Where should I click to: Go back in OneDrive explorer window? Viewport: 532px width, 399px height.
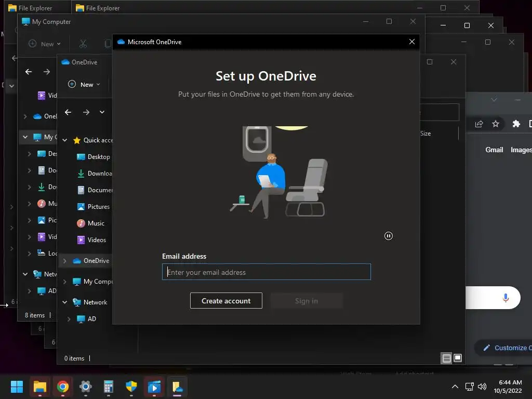[68, 112]
